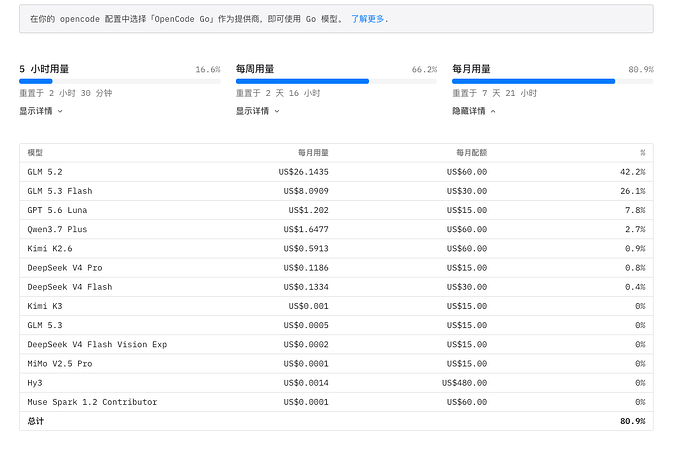Click usage value US$0.1334
This screenshot has width=690, height=454.
point(306,287)
